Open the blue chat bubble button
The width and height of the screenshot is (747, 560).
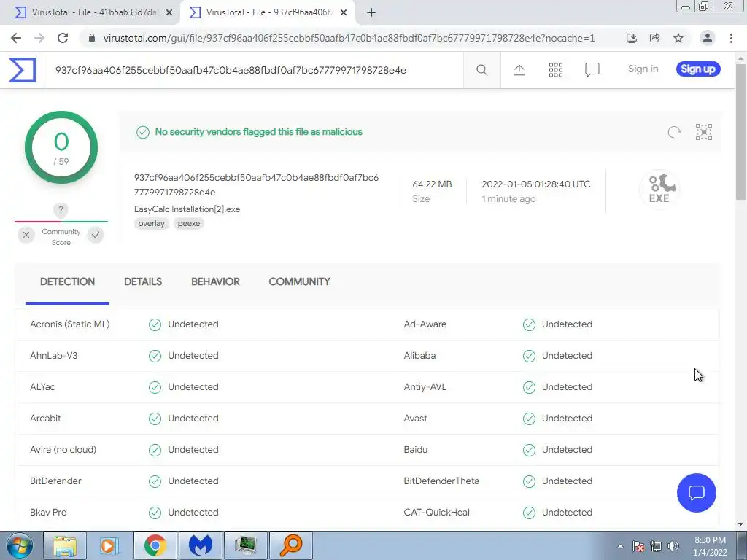pyautogui.click(x=696, y=493)
